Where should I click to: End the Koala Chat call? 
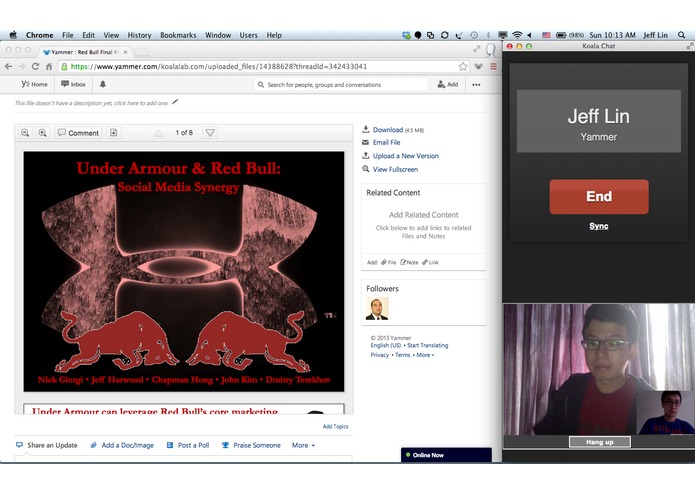pyautogui.click(x=599, y=196)
